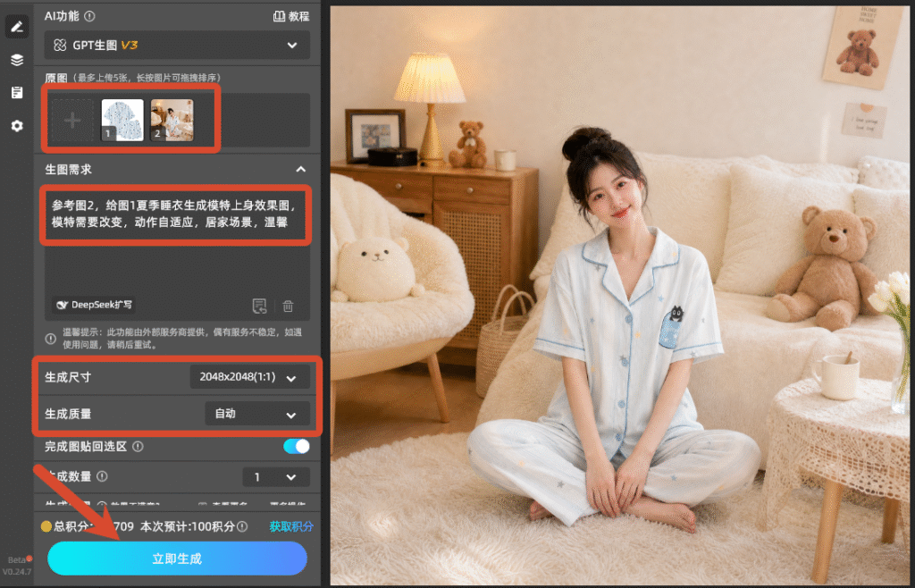This screenshot has width=915, height=588.
Task: Click the 立即生成 button
Action: click(x=177, y=559)
